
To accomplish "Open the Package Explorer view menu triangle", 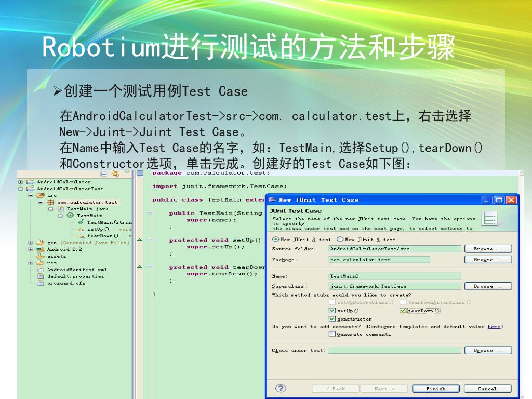I will (x=127, y=172).
